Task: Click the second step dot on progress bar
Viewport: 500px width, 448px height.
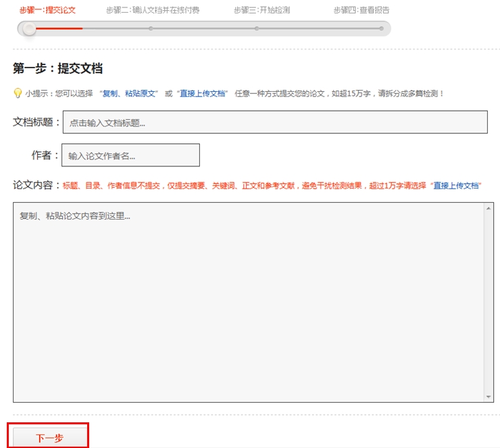Action: (151, 28)
